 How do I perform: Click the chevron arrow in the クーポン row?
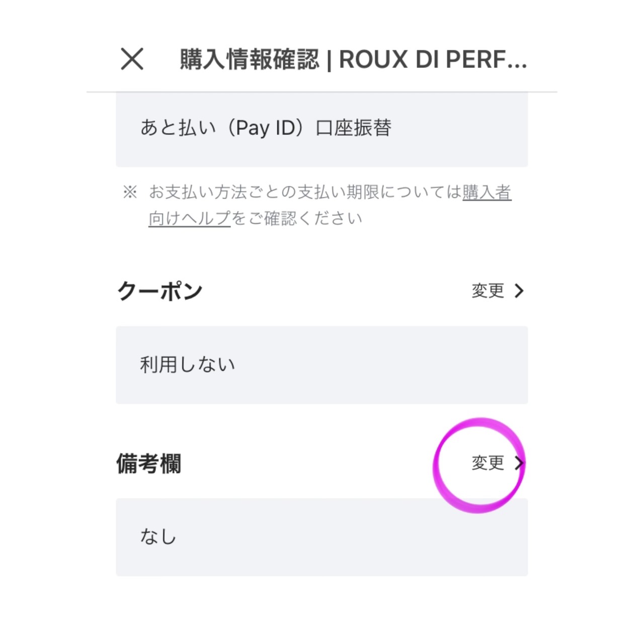519,291
